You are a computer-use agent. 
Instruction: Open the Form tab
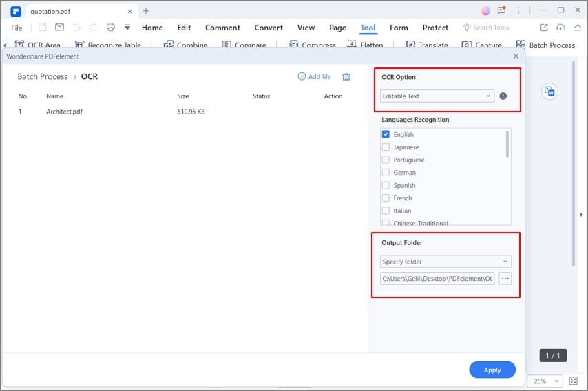point(399,28)
